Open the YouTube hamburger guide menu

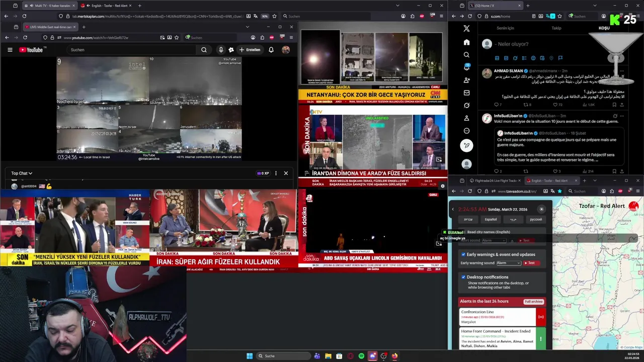tap(10, 50)
